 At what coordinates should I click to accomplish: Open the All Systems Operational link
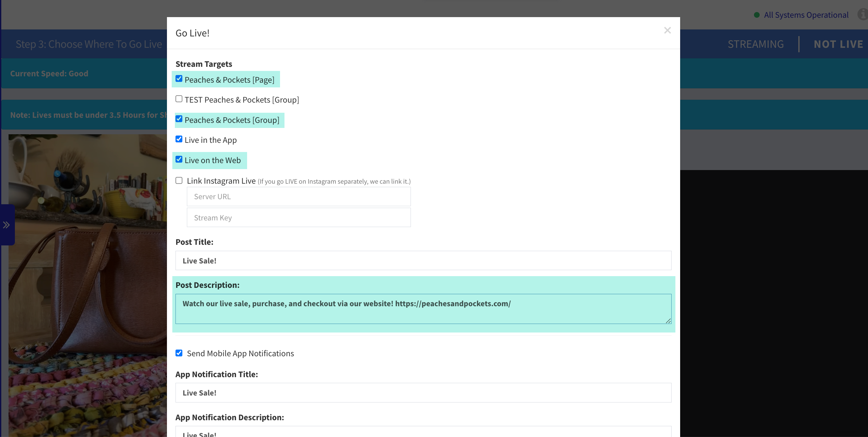pyautogui.click(x=806, y=15)
